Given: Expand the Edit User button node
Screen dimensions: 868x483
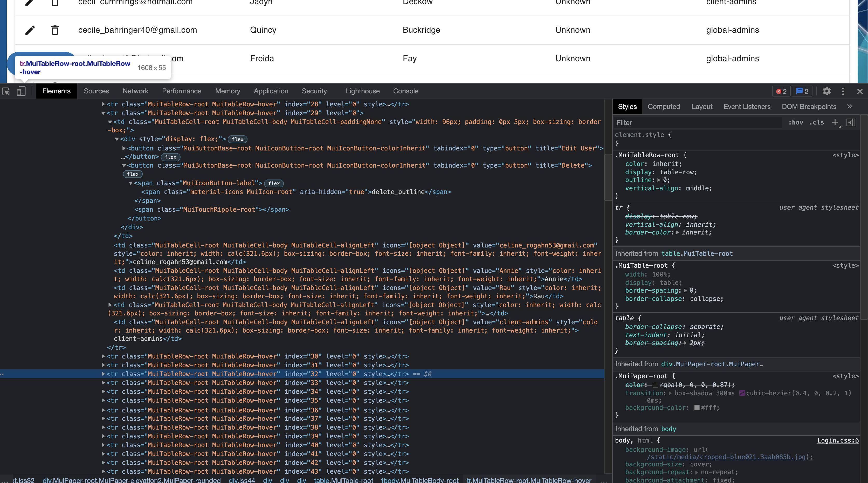Looking at the screenshot, I should tap(124, 148).
